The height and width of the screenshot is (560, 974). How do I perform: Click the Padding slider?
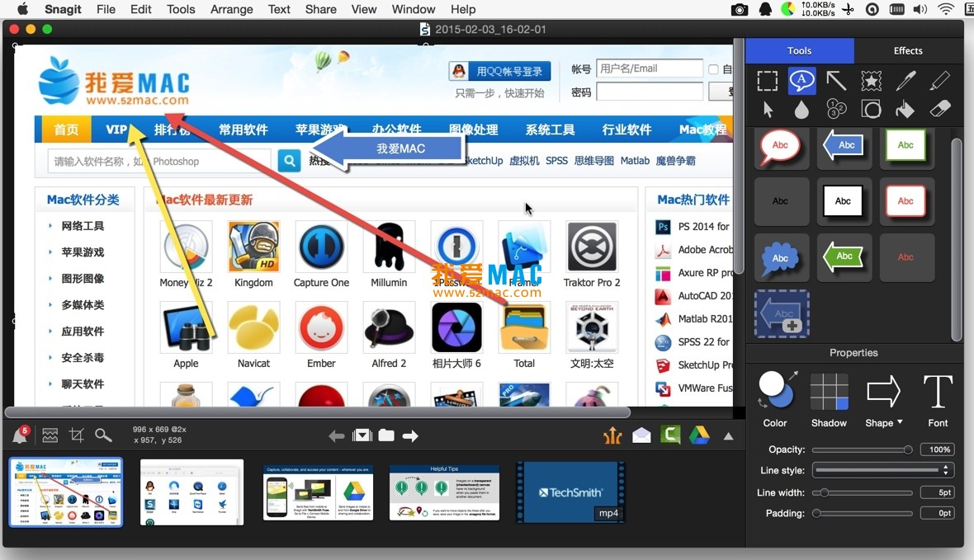pyautogui.click(x=863, y=514)
